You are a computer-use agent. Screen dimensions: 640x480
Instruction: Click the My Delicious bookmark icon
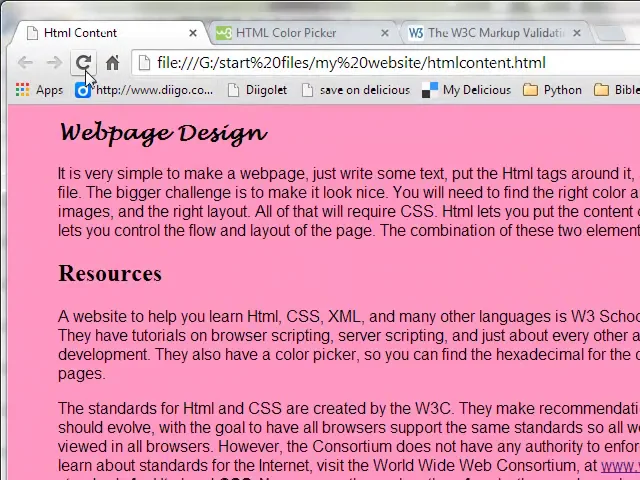point(429,90)
